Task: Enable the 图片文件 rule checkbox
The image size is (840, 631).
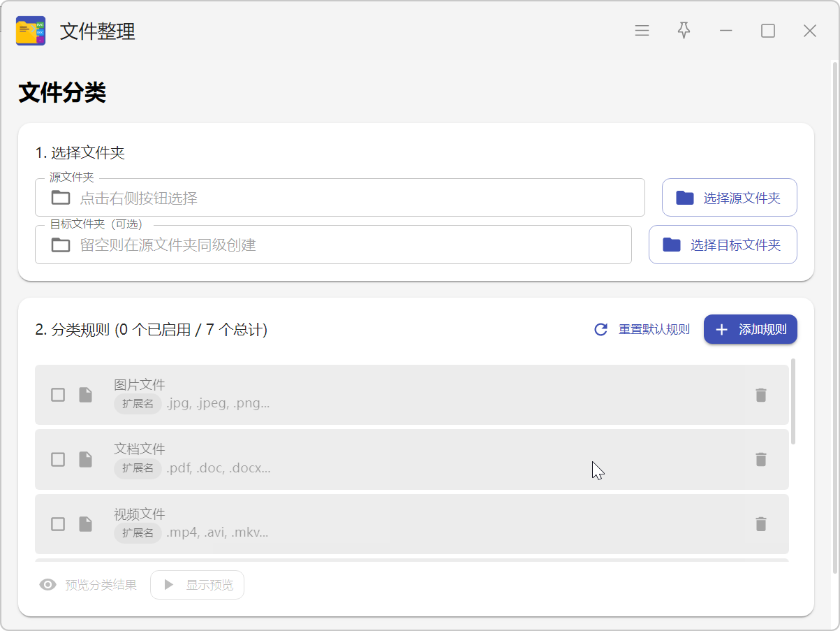Action: pyautogui.click(x=58, y=395)
